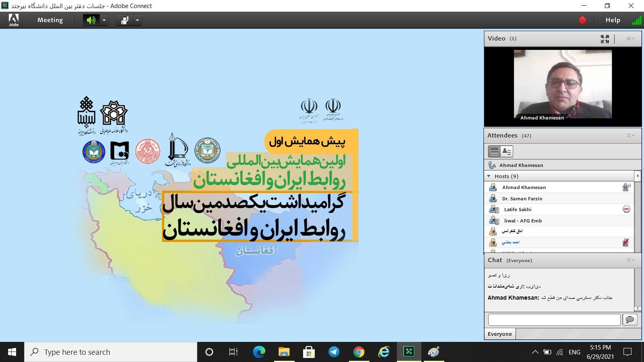The height and width of the screenshot is (362, 644).
Task: Expand the raise hand status dropdown
Action: pos(137,20)
